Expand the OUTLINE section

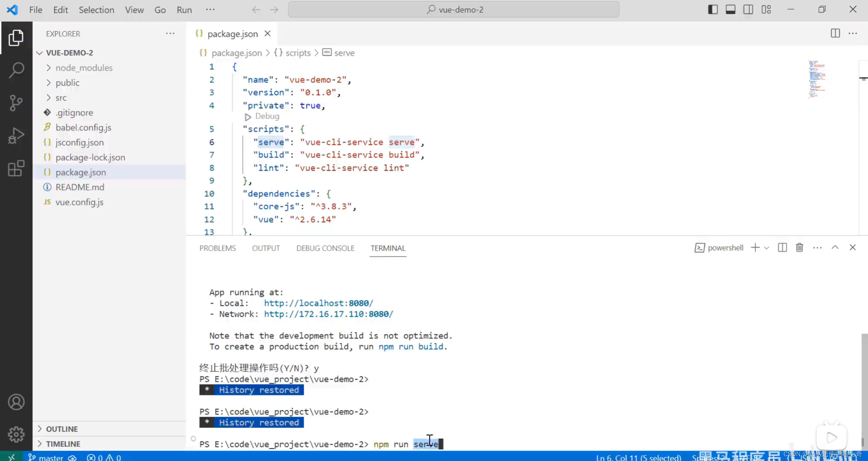click(x=62, y=429)
